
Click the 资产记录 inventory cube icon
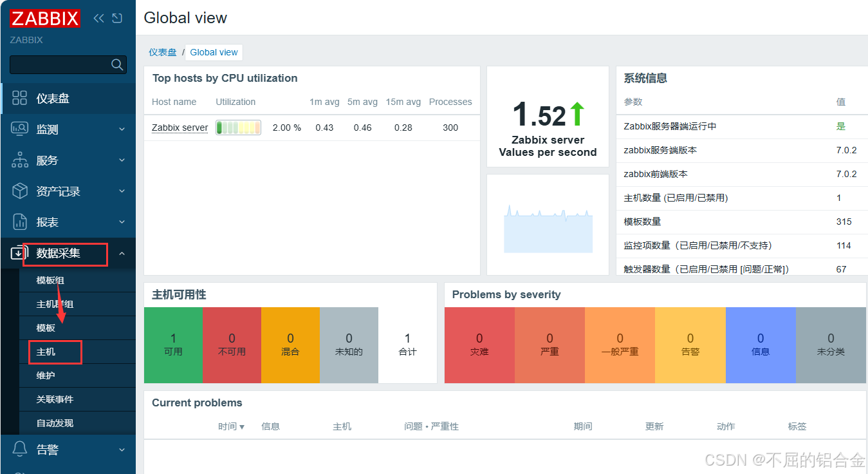click(x=20, y=191)
